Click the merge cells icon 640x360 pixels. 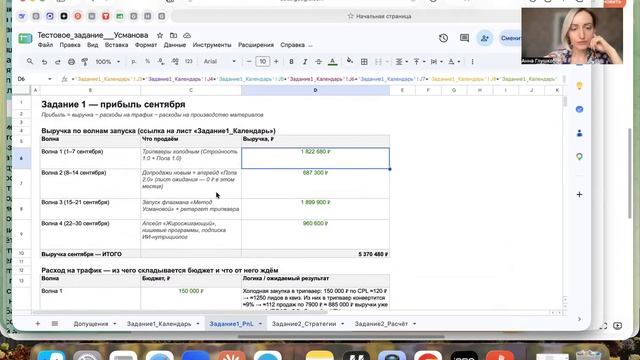pos(378,62)
